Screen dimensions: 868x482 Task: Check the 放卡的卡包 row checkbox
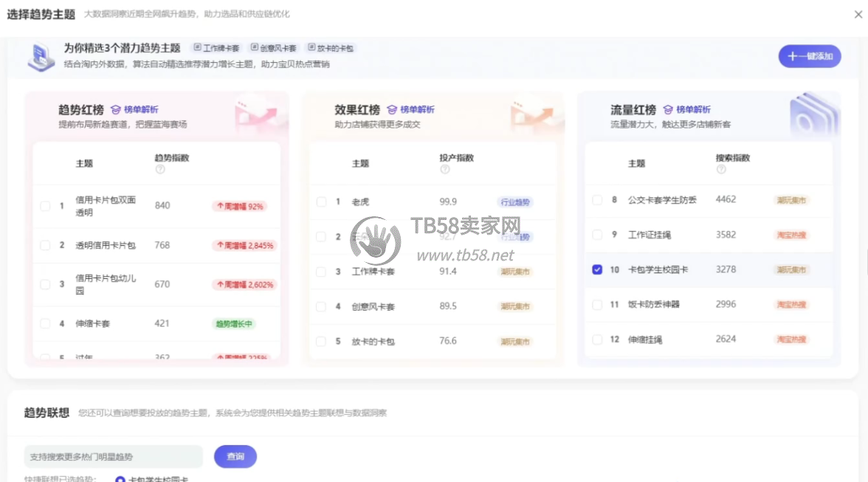pyautogui.click(x=321, y=342)
